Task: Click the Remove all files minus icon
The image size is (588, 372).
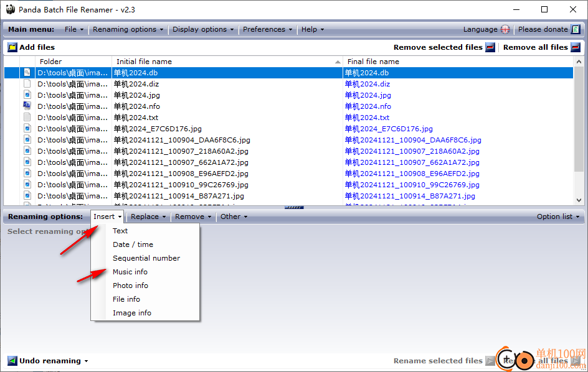Action: [x=576, y=47]
